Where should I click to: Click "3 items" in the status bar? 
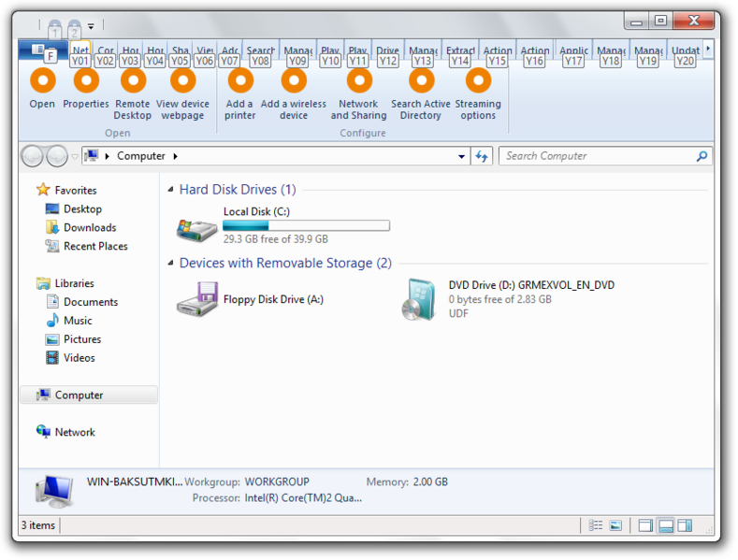38,525
